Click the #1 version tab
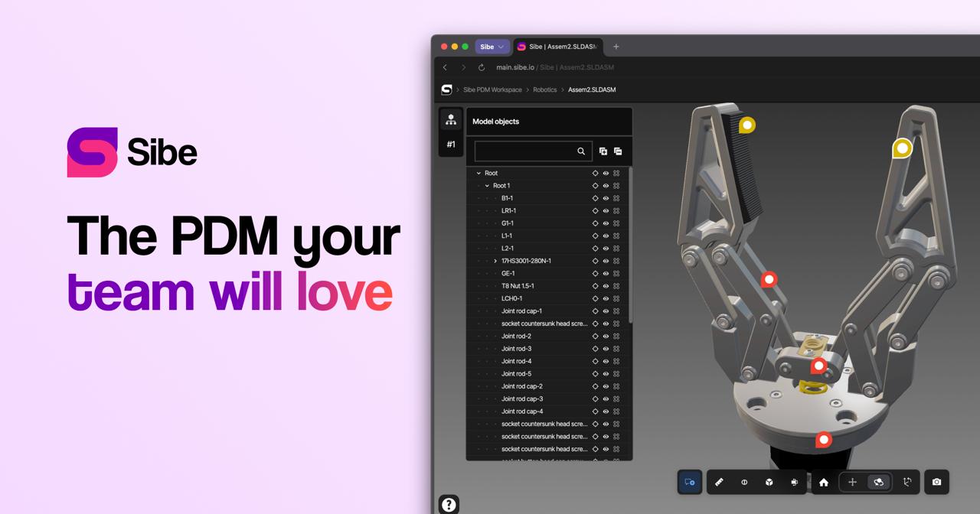The image size is (980, 514). click(451, 144)
